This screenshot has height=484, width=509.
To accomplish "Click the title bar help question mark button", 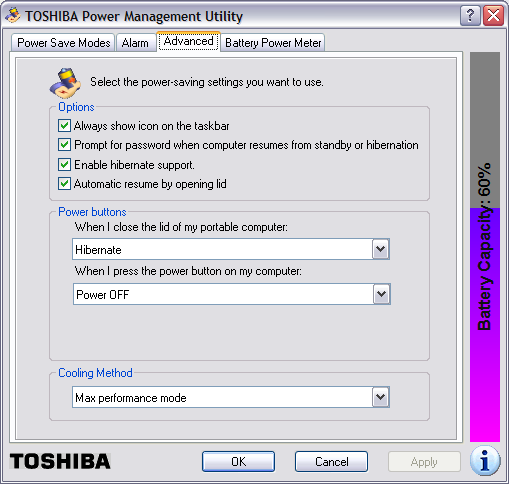I will click(x=470, y=15).
